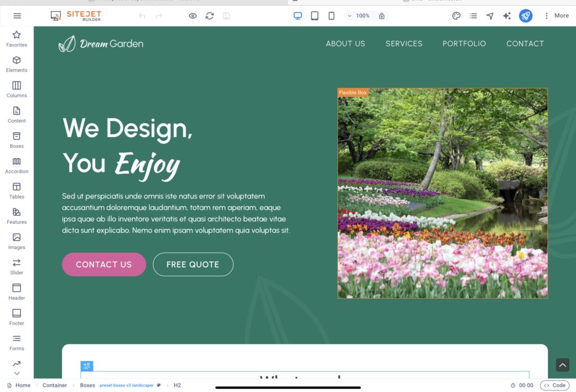Click the trending chart icon in sidebar

pyautogui.click(x=16, y=364)
